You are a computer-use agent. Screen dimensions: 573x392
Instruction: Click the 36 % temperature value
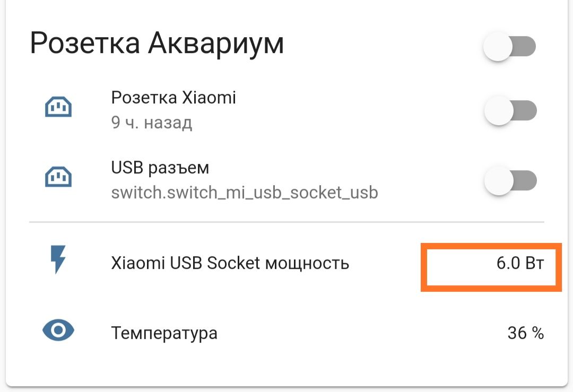[x=525, y=333]
